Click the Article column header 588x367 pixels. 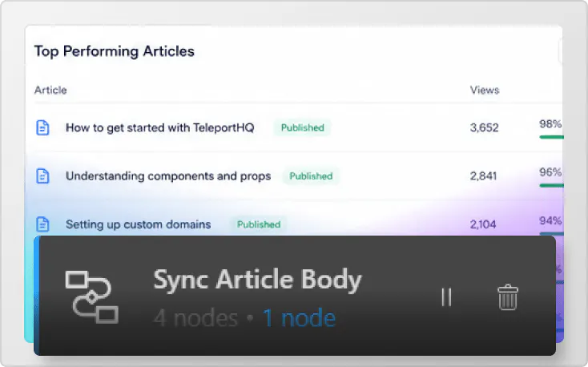(50, 90)
